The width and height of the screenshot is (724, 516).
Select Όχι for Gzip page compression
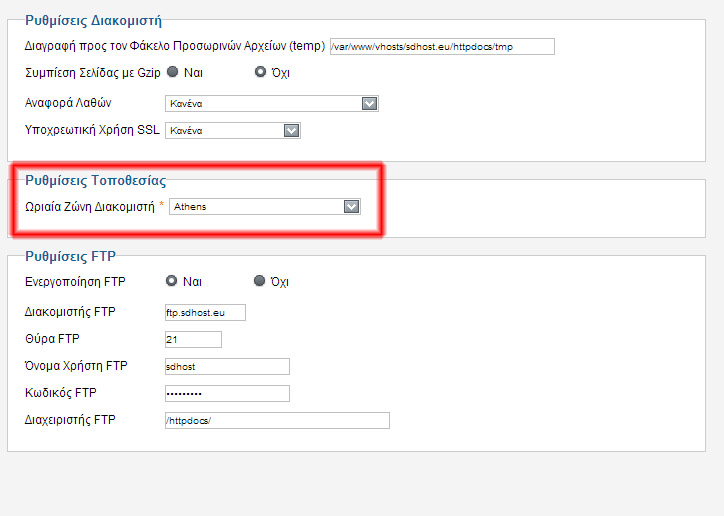pos(261,73)
